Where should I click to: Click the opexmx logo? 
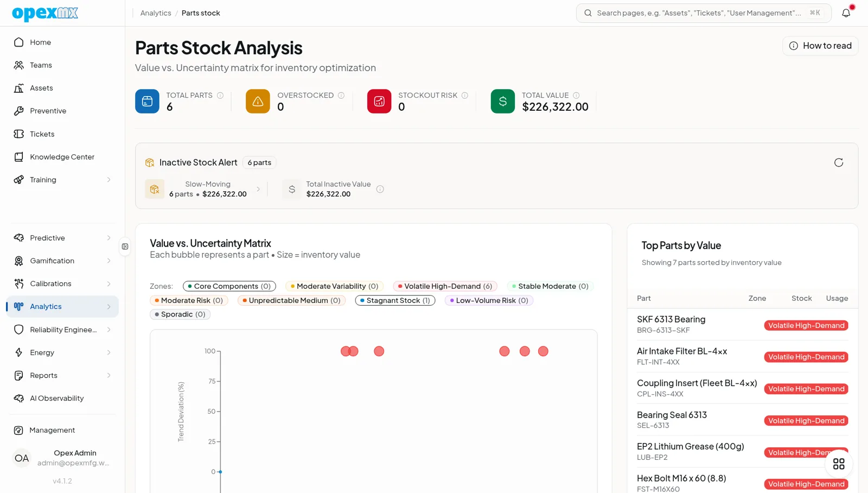tap(45, 13)
